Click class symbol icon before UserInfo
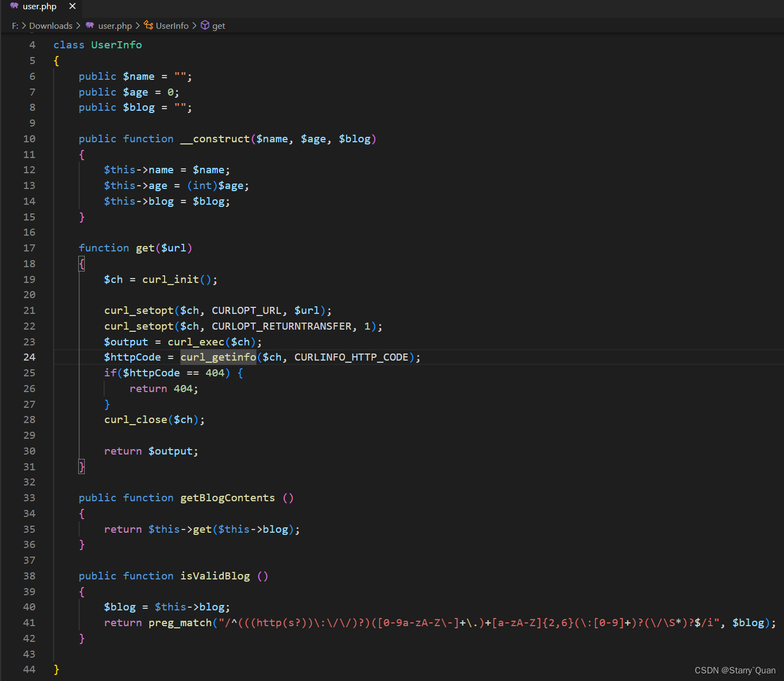Screen dimensions: 784x681 click(x=148, y=25)
